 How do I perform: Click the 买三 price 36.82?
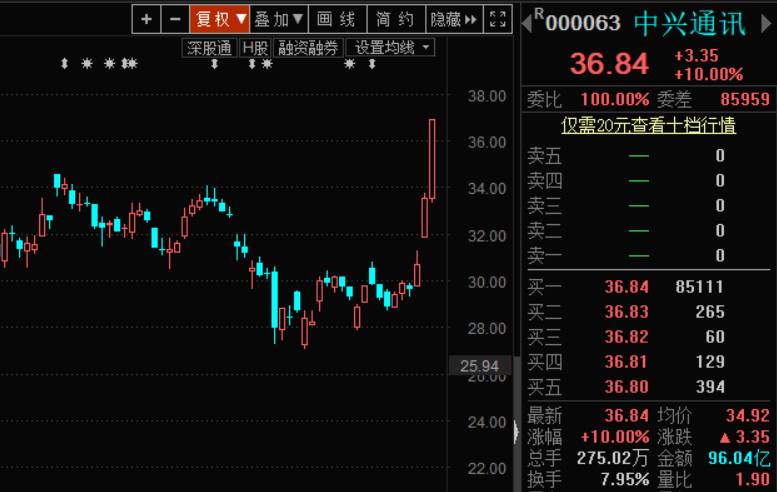click(627, 337)
